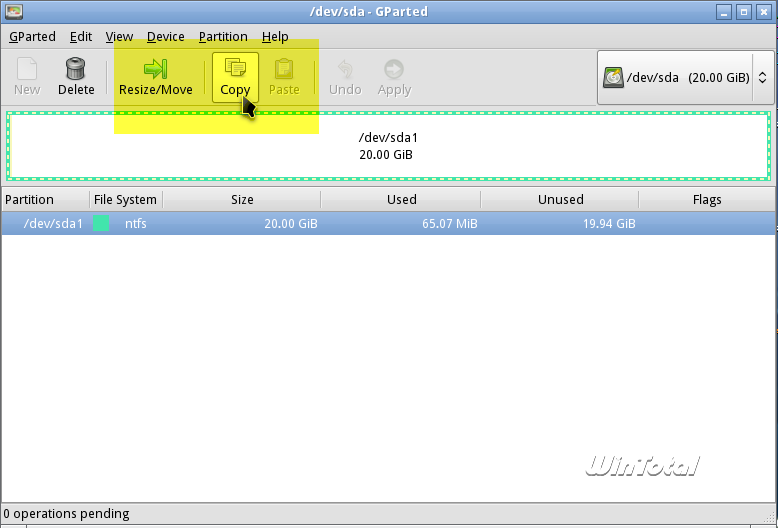
Task: Click the 65.07 MiB used value
Action: [x=450, y=224]
